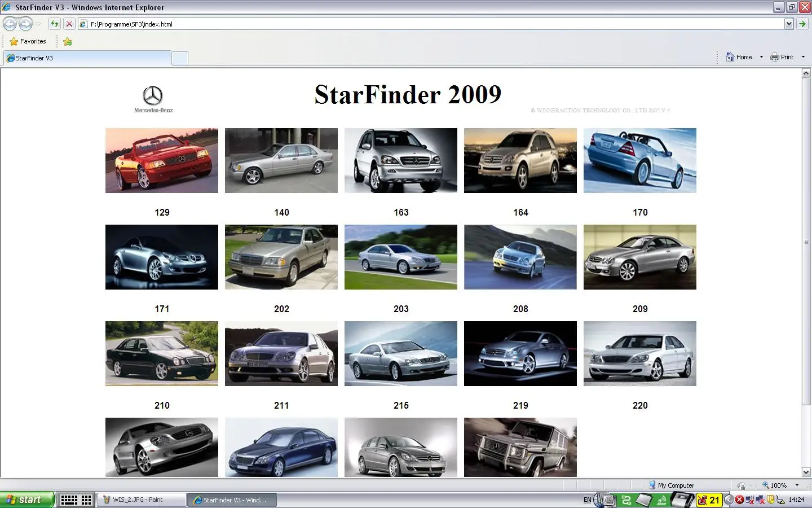
Task: Open the model 208 coupe thumbnail
Action: (520, 257)
